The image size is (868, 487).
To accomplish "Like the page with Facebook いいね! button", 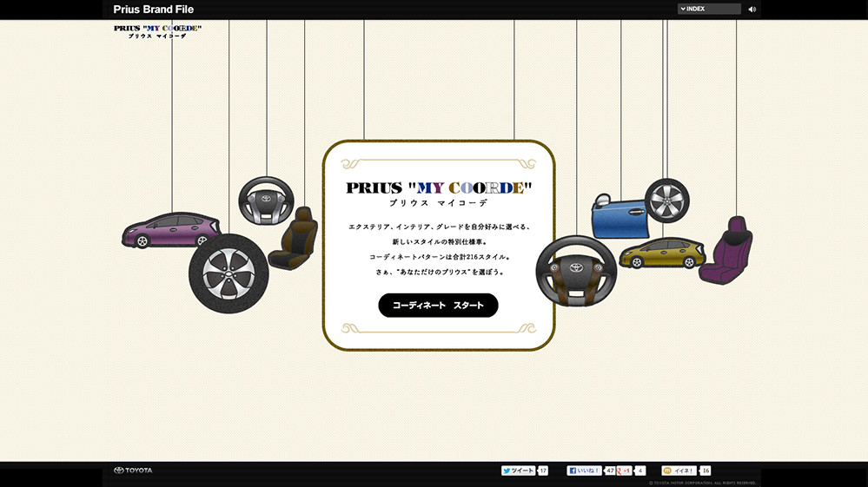I will 584,471.
